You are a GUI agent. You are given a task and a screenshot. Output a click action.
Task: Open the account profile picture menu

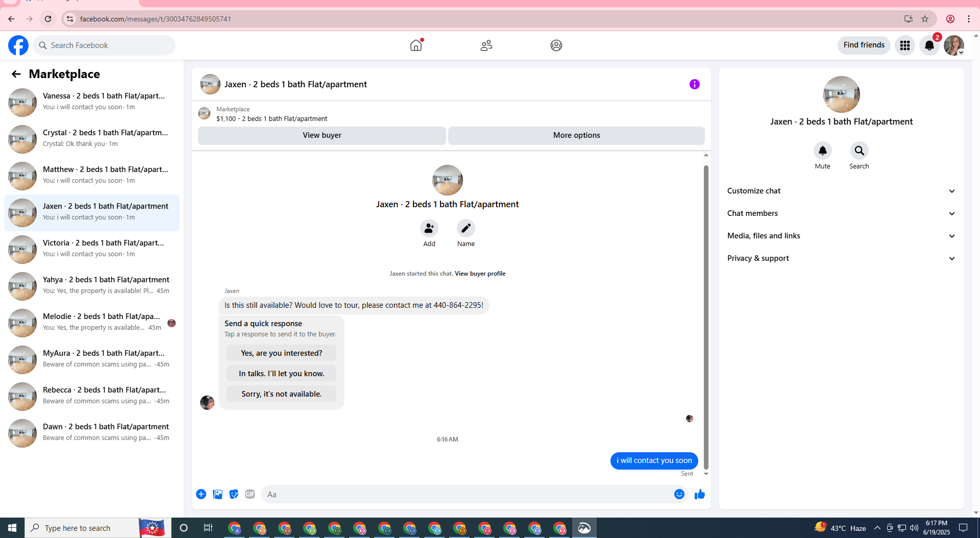coord(954,45)
